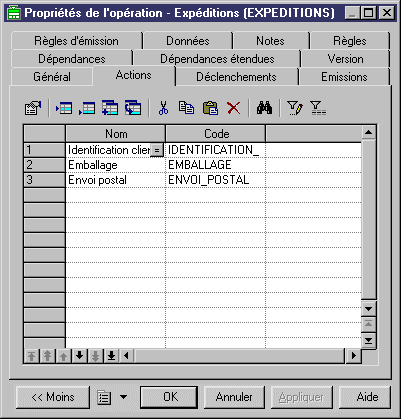Viewport: 401px width, 419px height.
Task: Click the Customize Columns and Filter icon
Action: click(x=295, y=108)
